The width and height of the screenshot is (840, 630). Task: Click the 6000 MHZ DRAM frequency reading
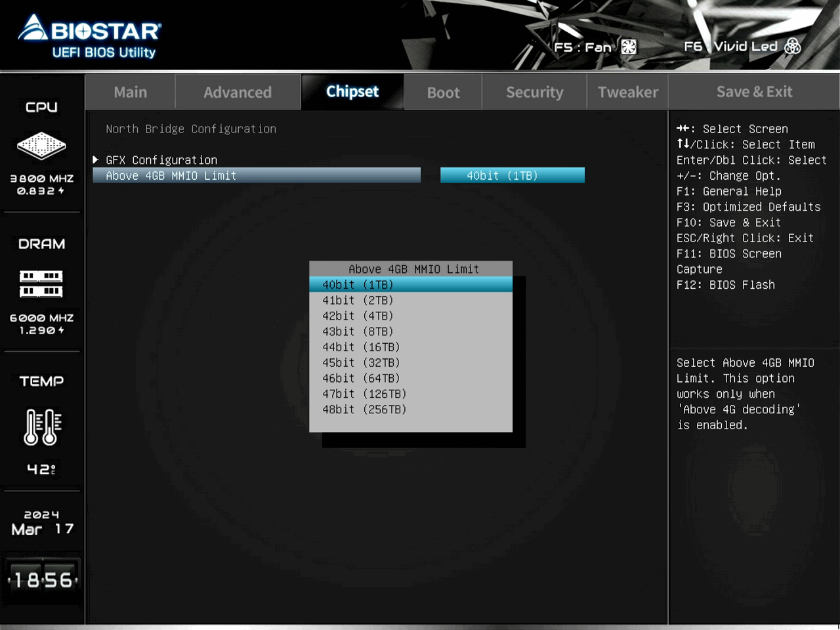coord(41,318)
